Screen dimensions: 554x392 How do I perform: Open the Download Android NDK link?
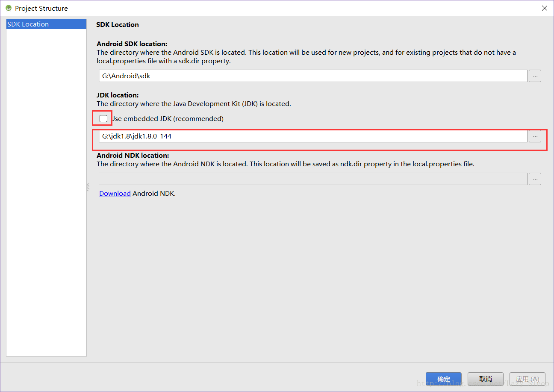click(x=115, y=193)
